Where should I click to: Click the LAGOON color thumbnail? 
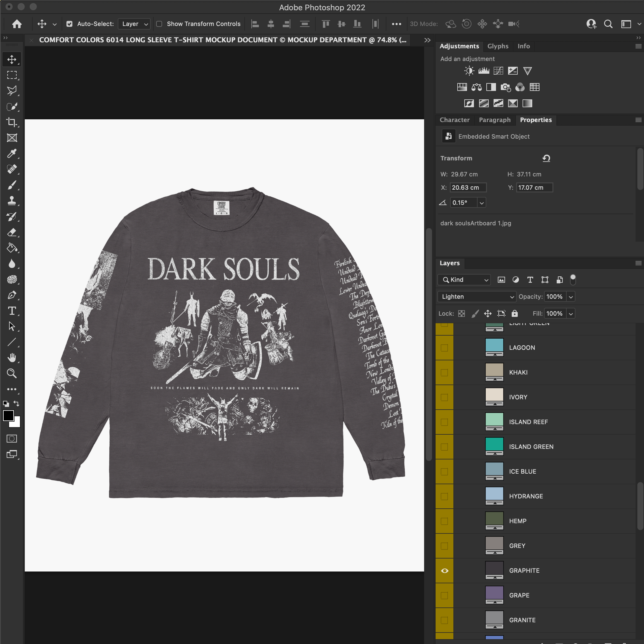click(x=494, y=347)
